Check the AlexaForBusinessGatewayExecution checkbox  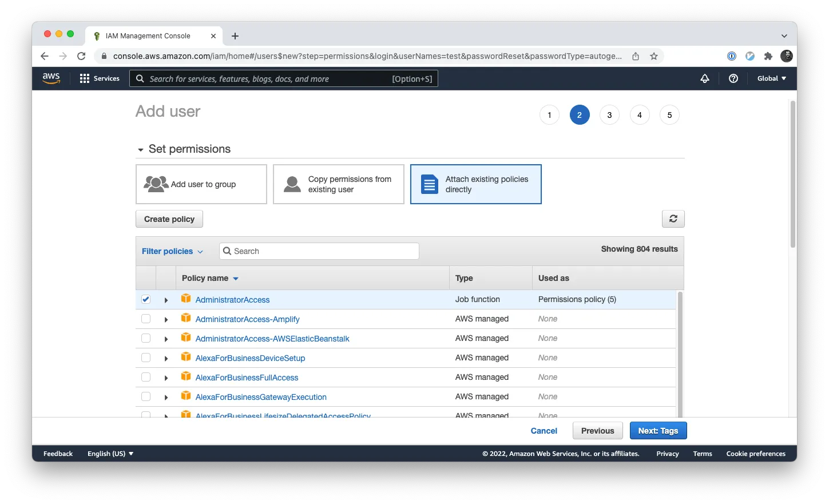tap(146, 396)
